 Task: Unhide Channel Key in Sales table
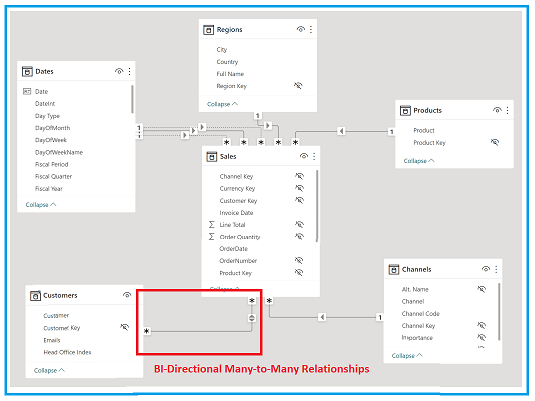299,176
